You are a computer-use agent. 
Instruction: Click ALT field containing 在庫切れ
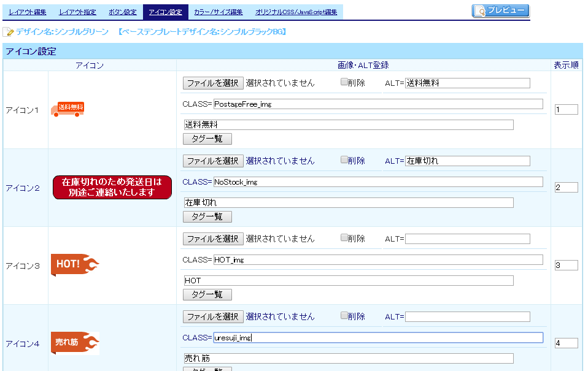pyautogui.click(x=468, y=161)
